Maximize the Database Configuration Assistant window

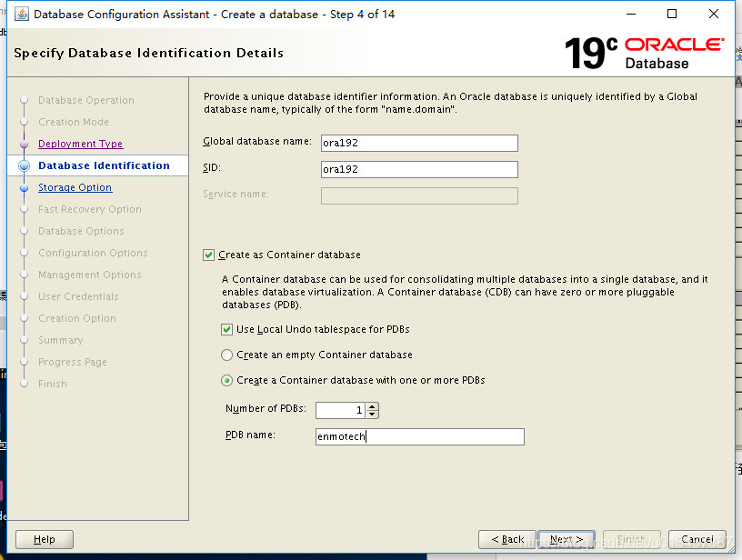click(671, 15)
